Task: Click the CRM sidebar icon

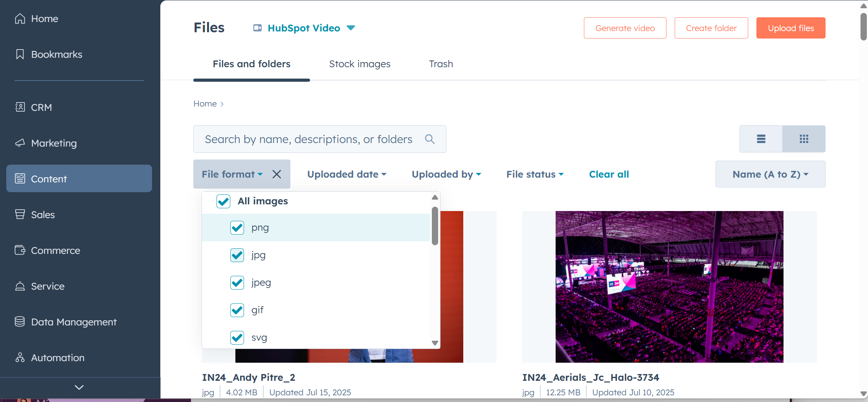Action: point(20,107)
